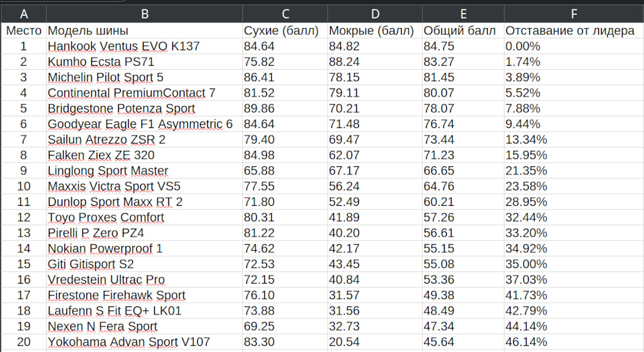Viewport: 644px width, 352px height.
Task: Select cell 'Giti Gitisport S2'
Action: (x=145, y=265)
